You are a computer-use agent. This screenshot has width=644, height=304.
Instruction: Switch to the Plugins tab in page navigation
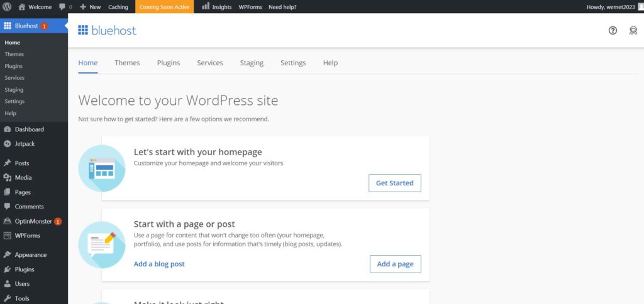pyautogui.click(x=169, y=63)
